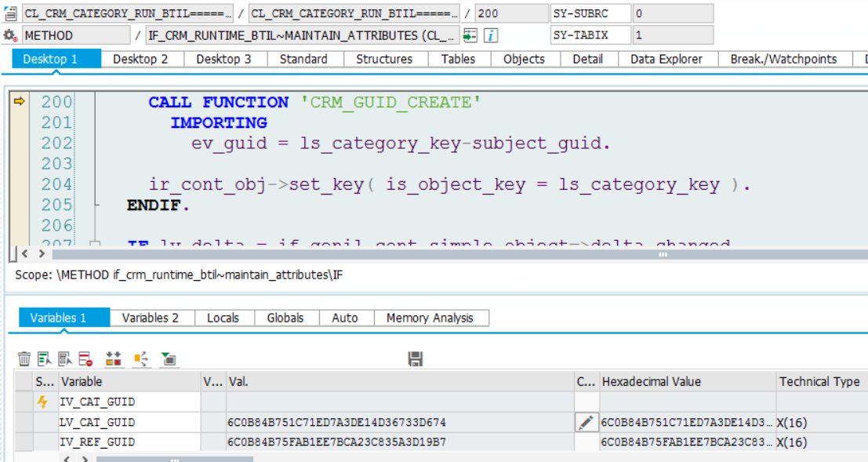
Task: Click ls_category_key-subject_guid in line 202
Action: tap(450, 144)
